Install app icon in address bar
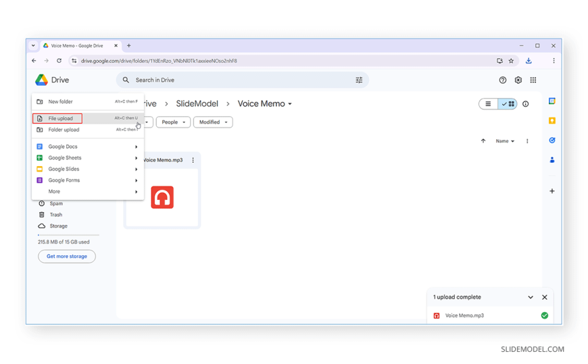Screen dimensions: 588x364 coord(499,61)
